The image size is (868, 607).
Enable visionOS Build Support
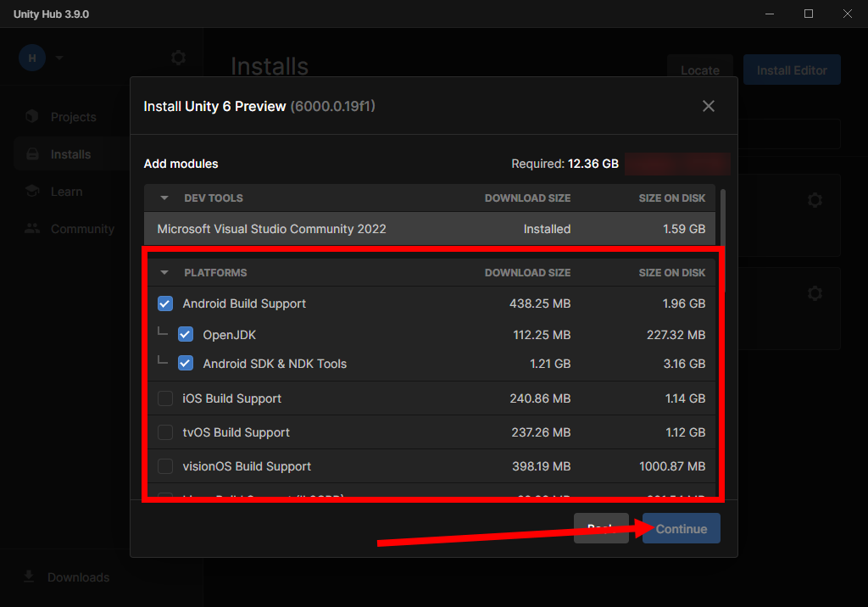tap(165, 466)
